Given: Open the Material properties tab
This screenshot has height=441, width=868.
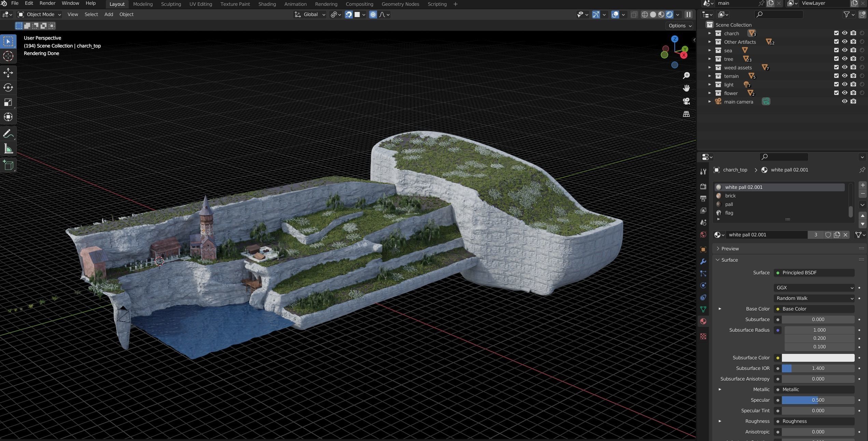Looking at the screenshot, I should [x=703, y=321].
